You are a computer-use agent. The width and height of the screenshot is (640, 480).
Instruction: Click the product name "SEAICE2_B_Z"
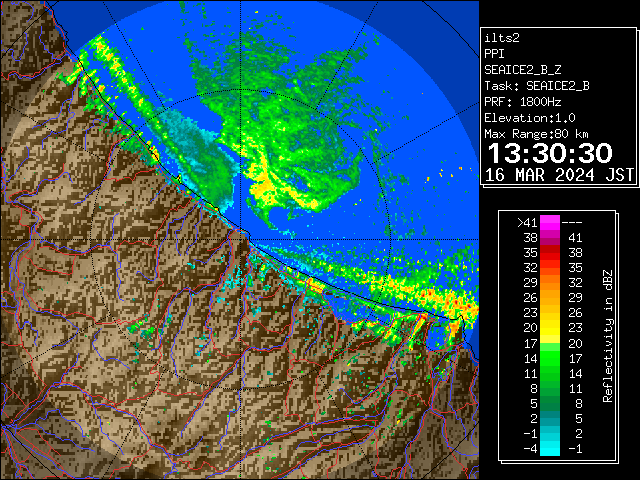522,70
